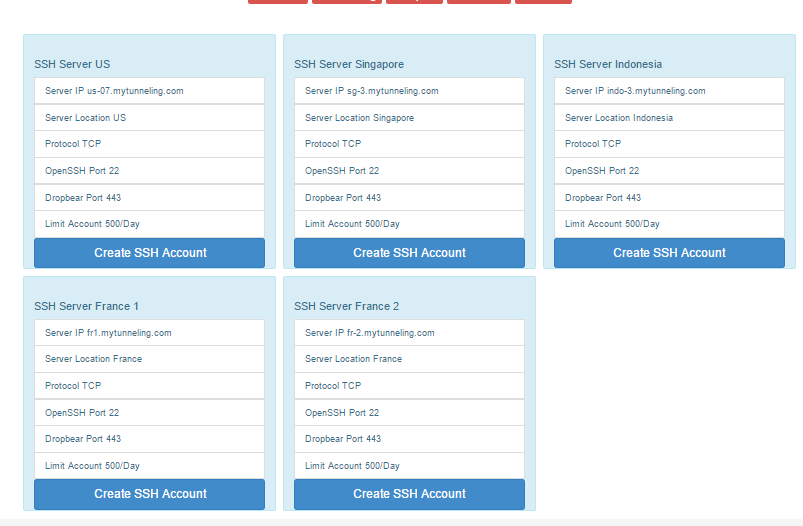Image resolution: width=803 pixels, height=526 pixels.
Task: Click 'Limit Account 500/Day' in France 1 card
Action: tap(150, 466)
